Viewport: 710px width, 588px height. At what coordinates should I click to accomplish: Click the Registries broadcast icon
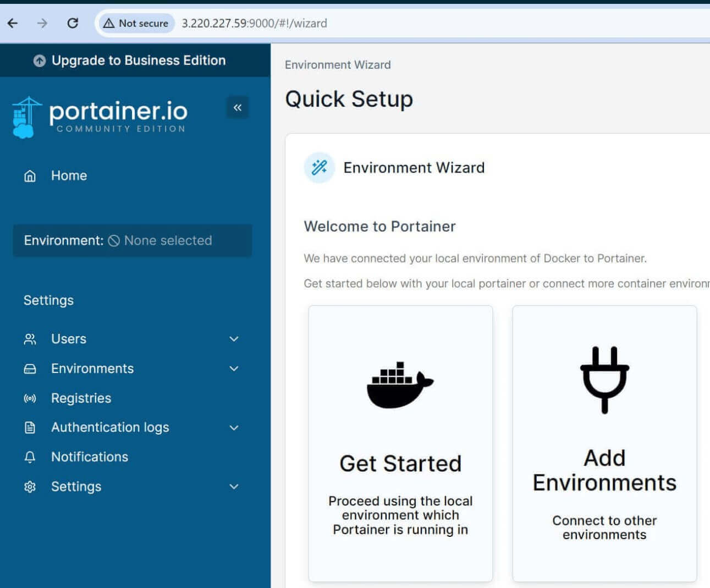(30, 398)
